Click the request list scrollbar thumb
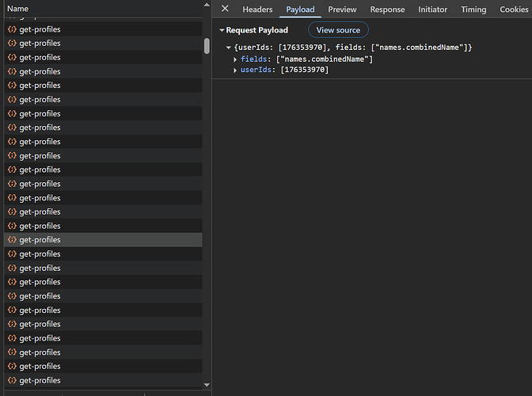 point(207,46)
